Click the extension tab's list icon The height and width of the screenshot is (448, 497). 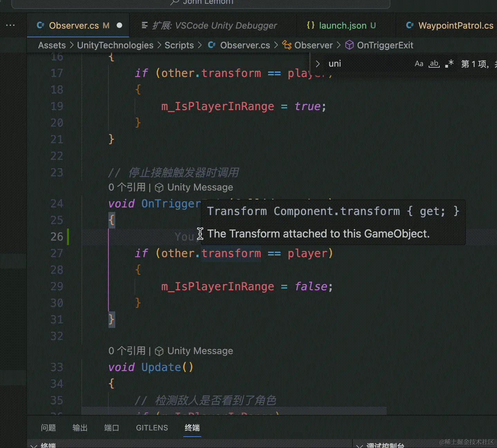click(145, 25)
